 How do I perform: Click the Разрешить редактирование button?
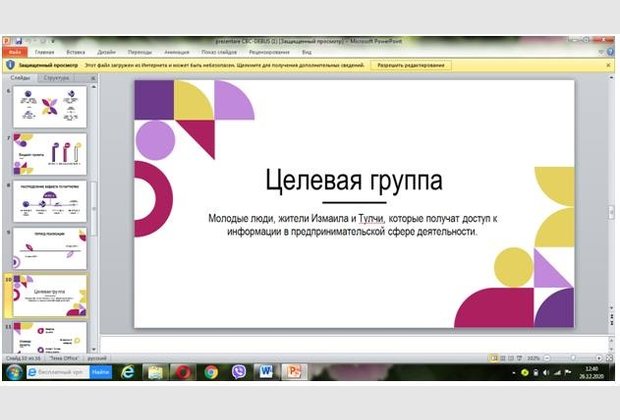click(412, 64)
